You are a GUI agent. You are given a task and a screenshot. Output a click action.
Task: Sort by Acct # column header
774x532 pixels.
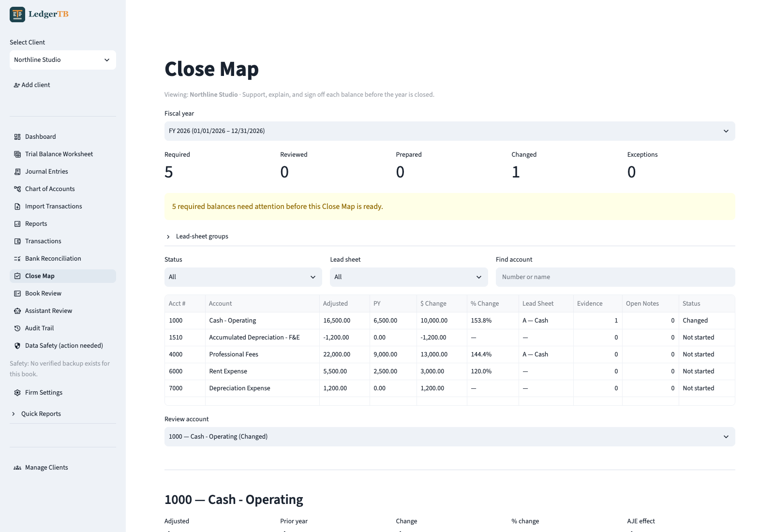click(x=185, y=304)
